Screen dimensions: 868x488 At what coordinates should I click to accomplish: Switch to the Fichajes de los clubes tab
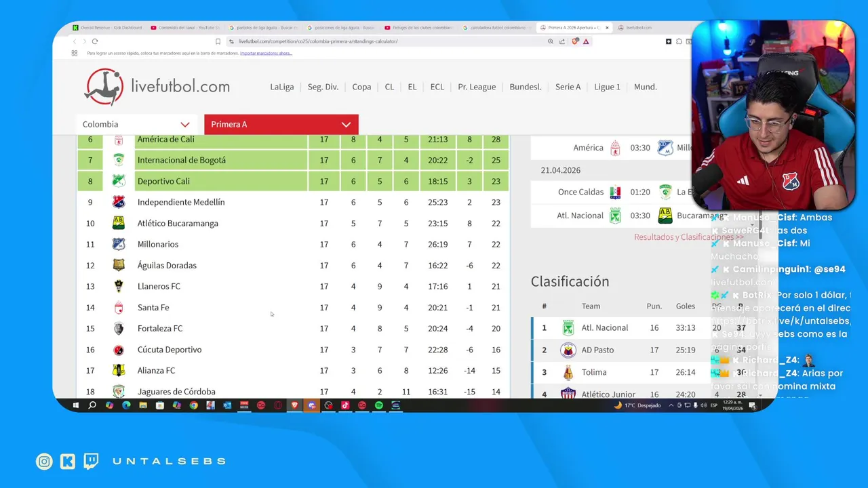point(418,28)
